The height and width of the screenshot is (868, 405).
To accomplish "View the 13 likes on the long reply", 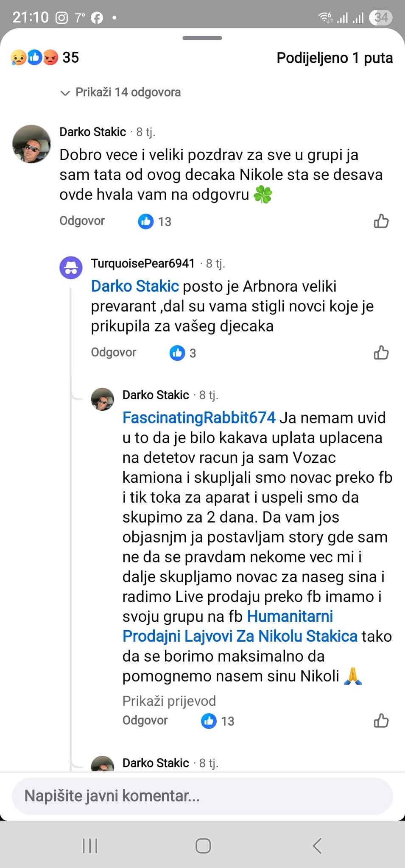I will [218, 721].
